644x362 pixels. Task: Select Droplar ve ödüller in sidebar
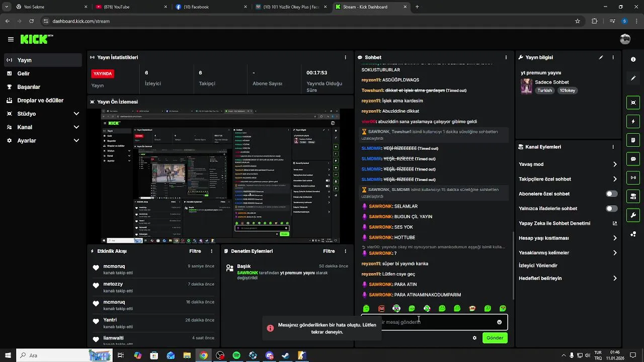(x=43, y=100)
